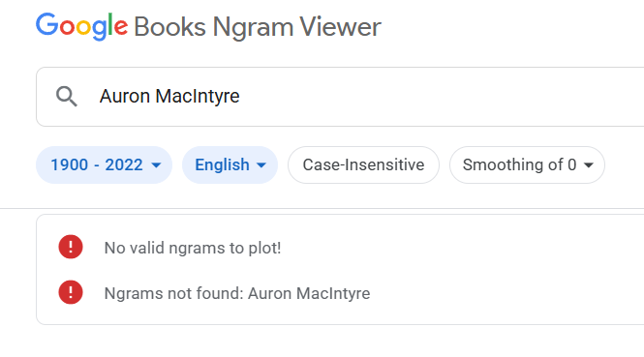
Task: Click the text No valid ngrams to plot!
Action: pyautogui.click(x=193, y=248)
